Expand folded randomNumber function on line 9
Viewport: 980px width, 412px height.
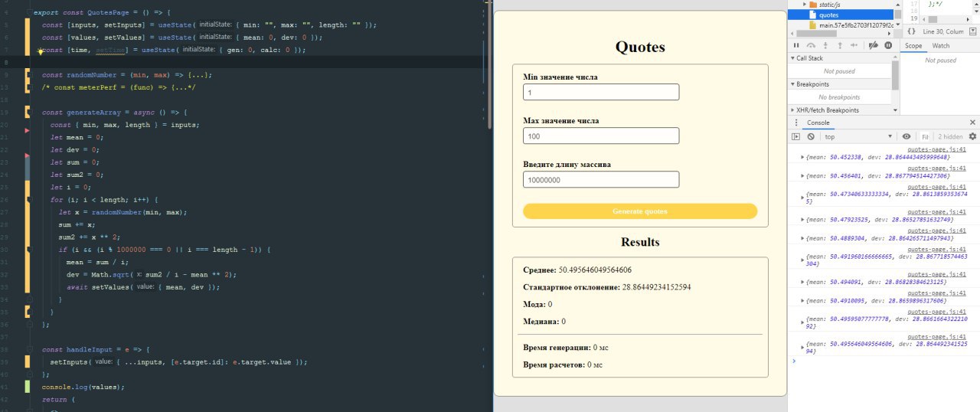coord(28,75)
